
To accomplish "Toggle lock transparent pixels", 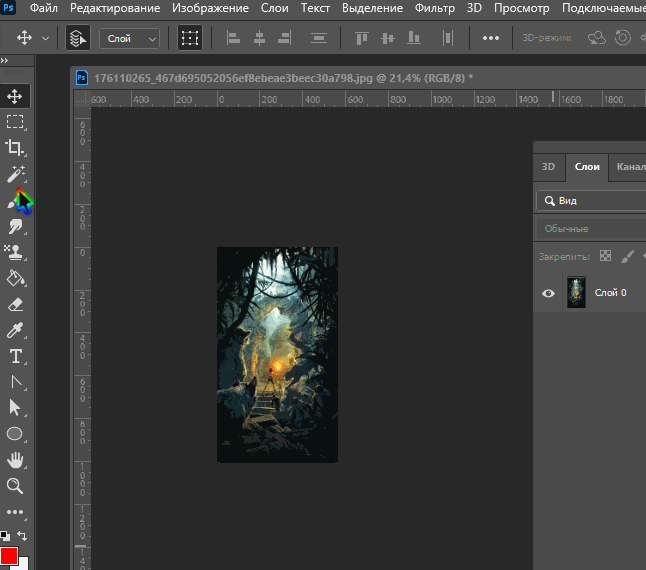I will [x=605, y=256].
